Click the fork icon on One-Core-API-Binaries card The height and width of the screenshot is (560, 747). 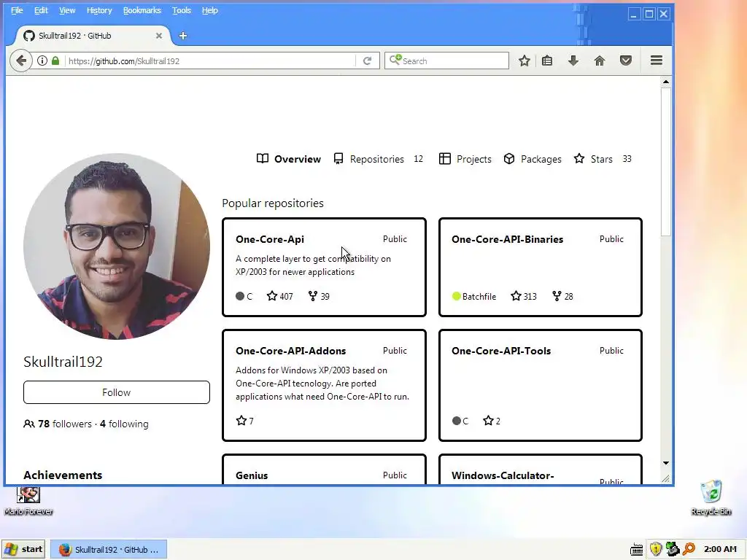pyautogui.click(x=557, y=296)
